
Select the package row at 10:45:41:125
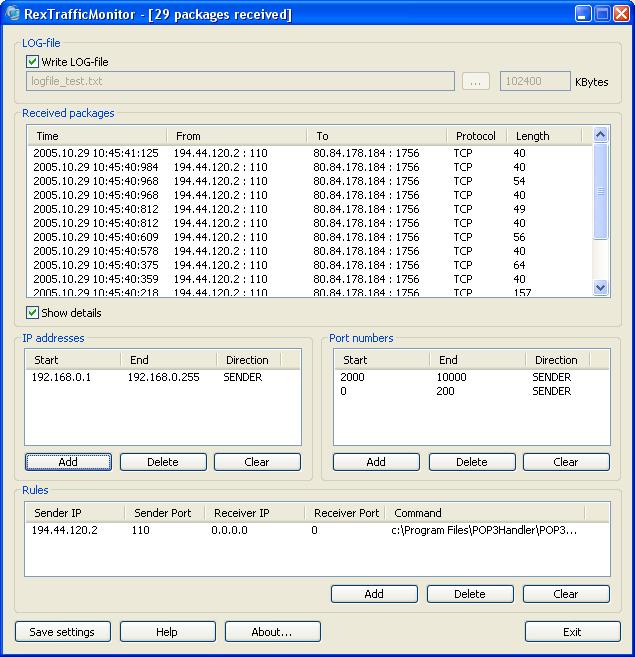(309, 153)
